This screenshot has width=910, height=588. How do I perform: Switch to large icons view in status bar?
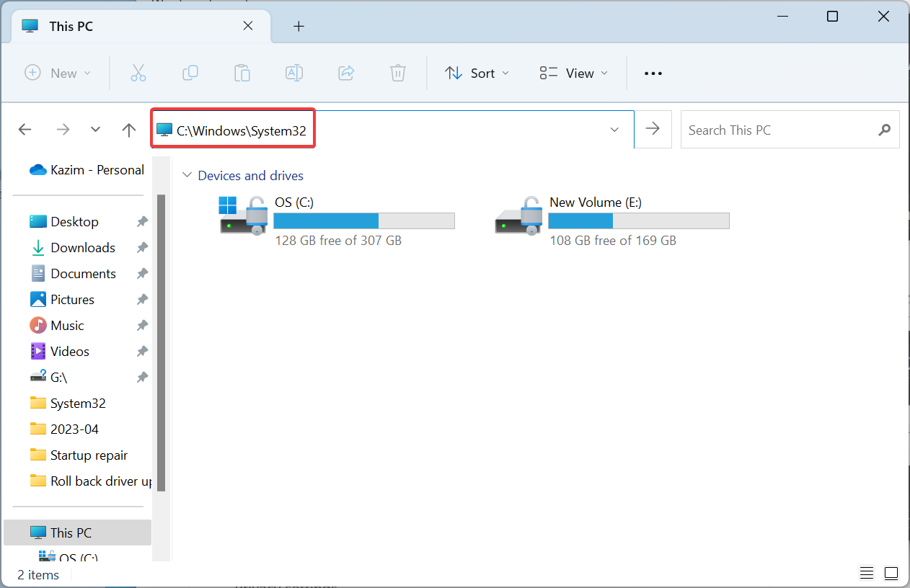click(x=891, y=574)
